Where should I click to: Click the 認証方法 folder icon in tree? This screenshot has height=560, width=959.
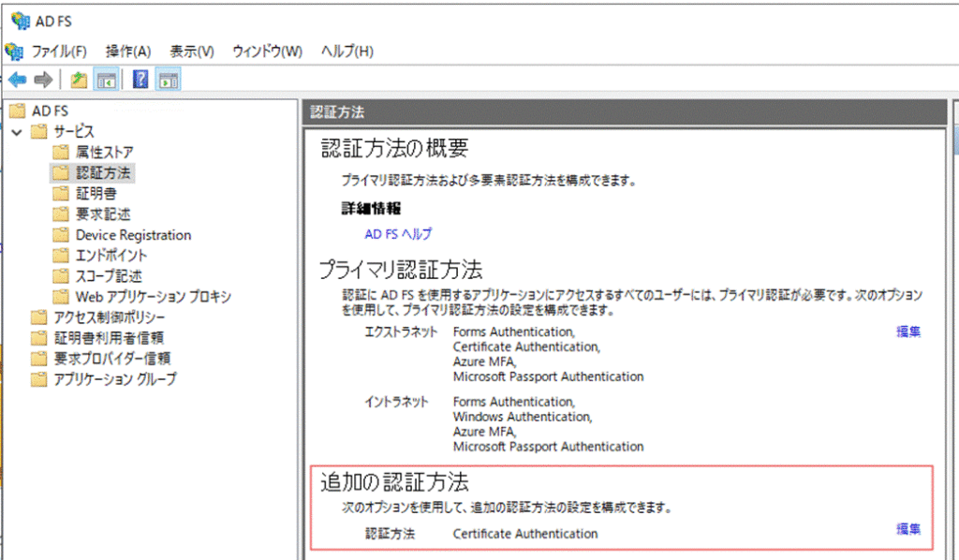tap(61, 172)
